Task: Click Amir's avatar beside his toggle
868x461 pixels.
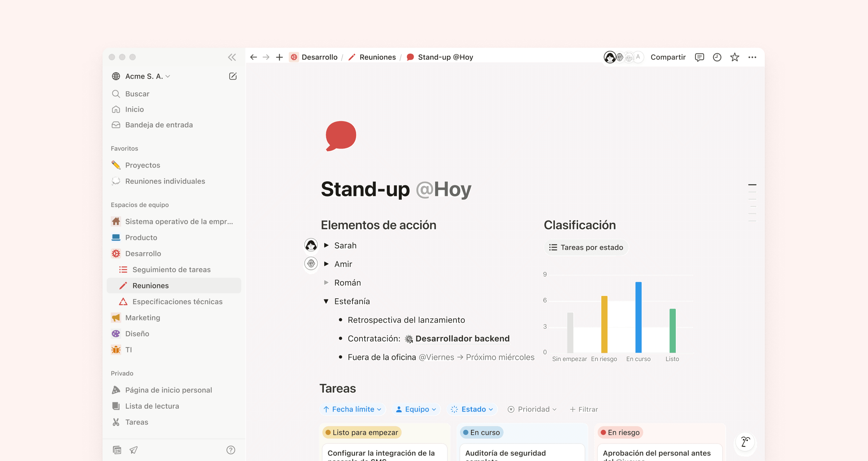Action: click(311, 264)
